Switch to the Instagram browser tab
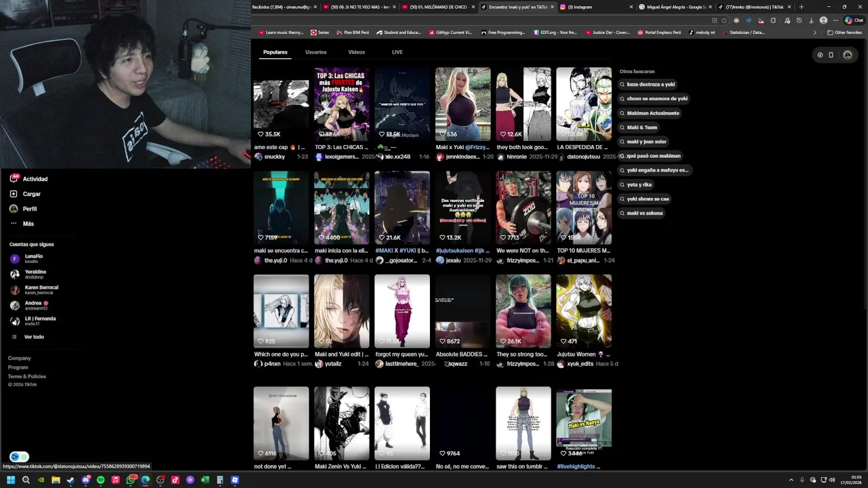 (597, 7)
